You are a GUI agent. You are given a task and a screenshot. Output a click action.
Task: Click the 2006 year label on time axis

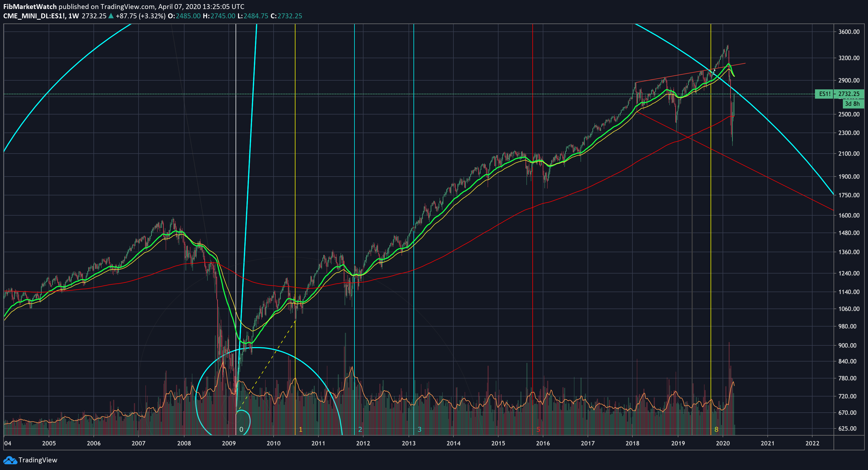(x=94, y=443)
